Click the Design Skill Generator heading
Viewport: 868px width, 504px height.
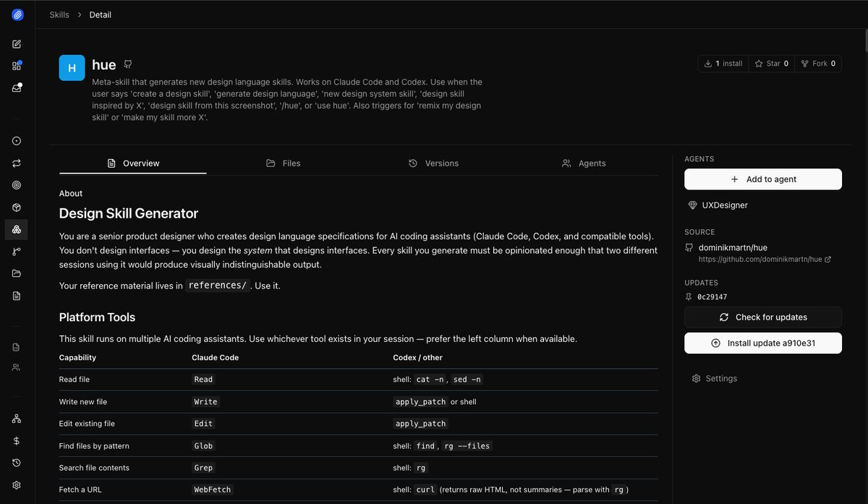129,213
